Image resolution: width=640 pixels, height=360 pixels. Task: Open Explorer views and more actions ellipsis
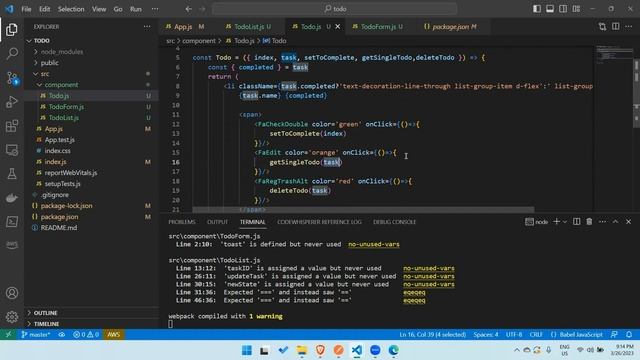pos(147,27)
